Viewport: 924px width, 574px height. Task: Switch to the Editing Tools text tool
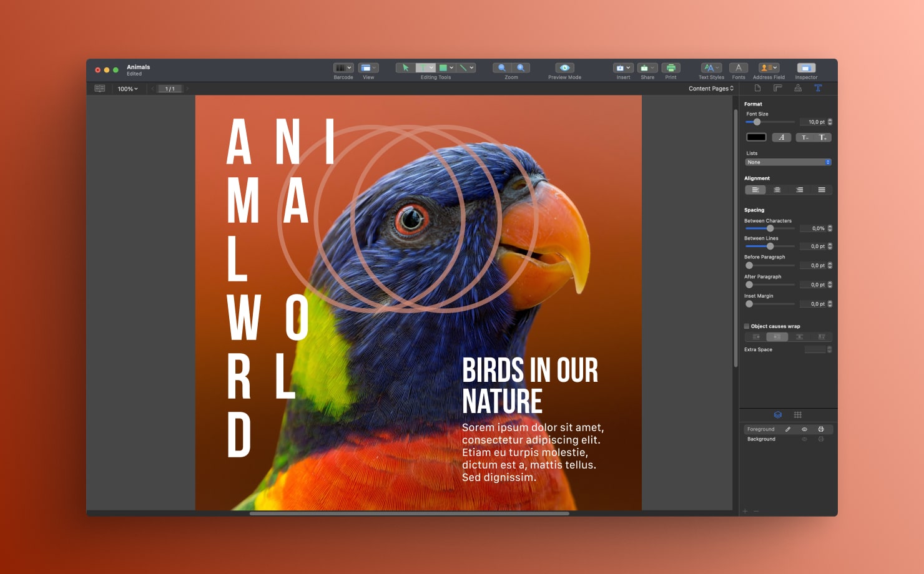(x=424, y=67)
